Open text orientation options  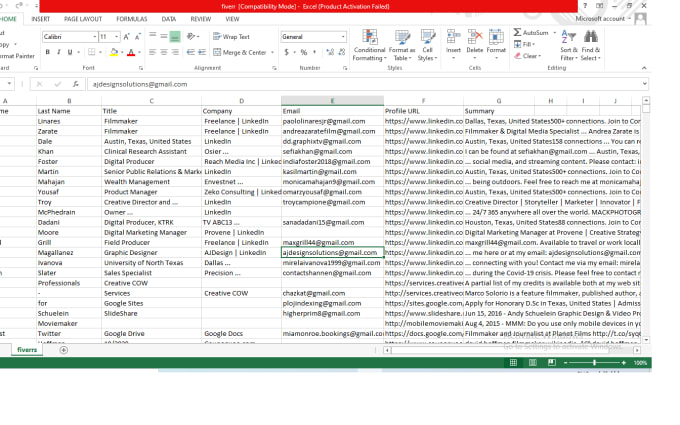tap(192, 36)
